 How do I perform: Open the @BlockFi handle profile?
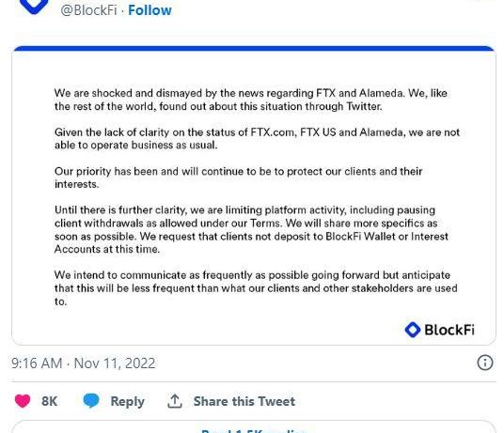point(88,10)
